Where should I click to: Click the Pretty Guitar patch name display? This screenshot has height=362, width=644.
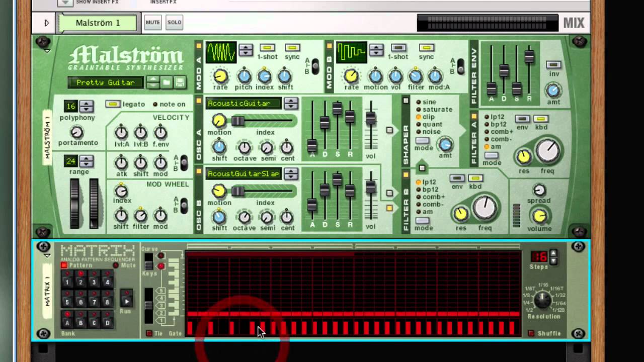[x=106, y=82]
